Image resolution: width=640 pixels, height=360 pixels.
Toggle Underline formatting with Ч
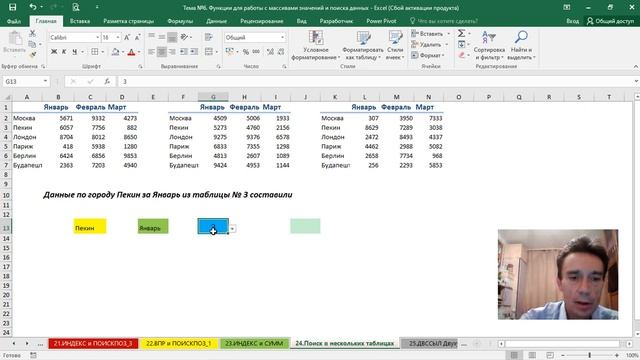(x=74, y=52)
